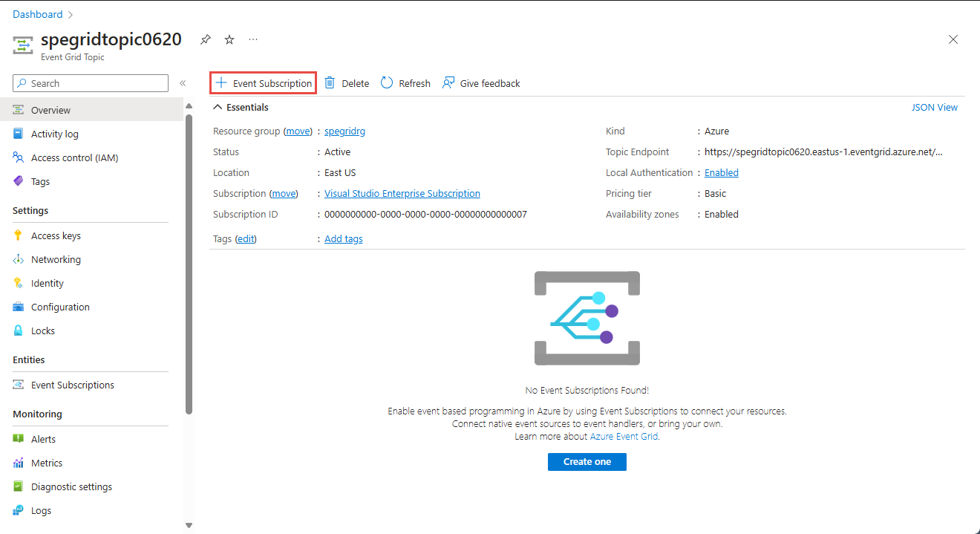980x534 pixels.
Task: Close the topic blade
Action: 953,40
